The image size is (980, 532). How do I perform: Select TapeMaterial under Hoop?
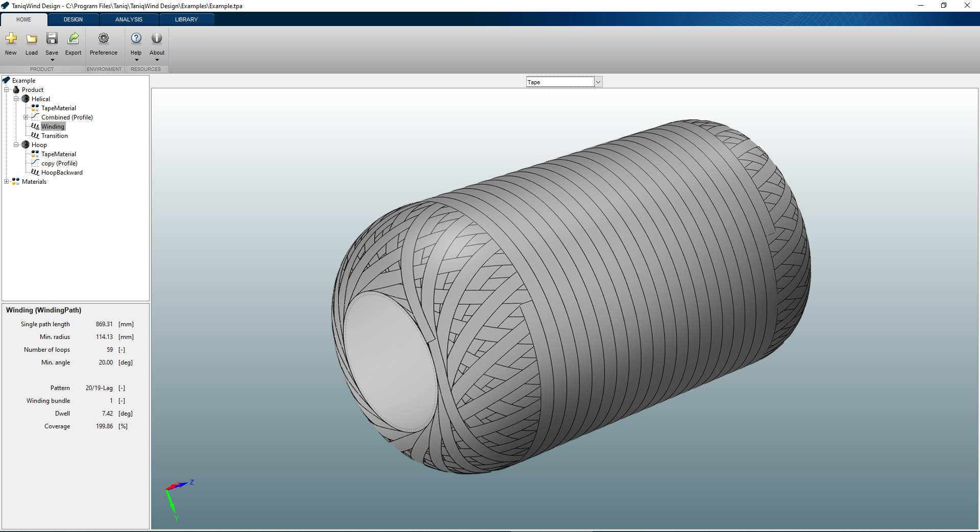[59, 154]
